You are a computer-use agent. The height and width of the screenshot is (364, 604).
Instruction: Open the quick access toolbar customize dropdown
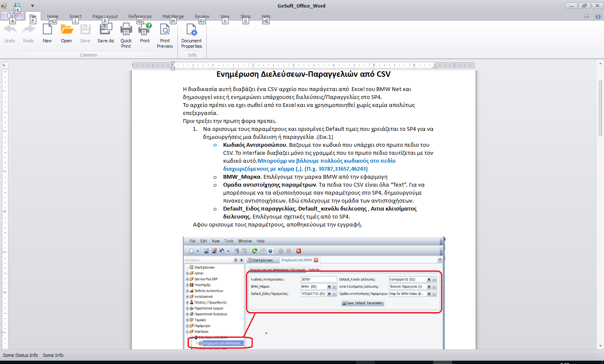pos(32,6)
